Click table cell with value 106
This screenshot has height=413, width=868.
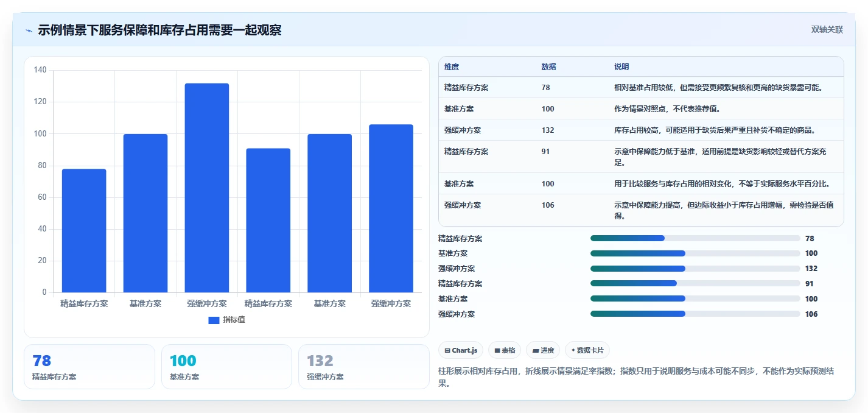[x=547, y=205]
